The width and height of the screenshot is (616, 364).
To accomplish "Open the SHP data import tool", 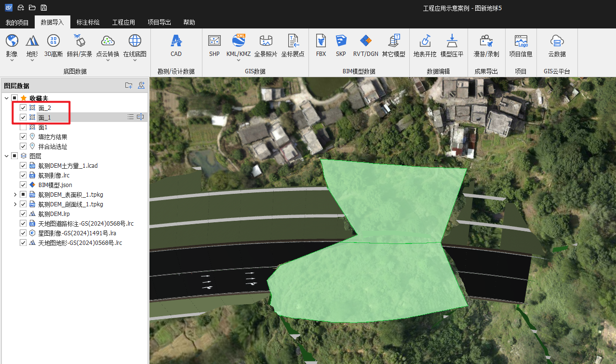I will [214, 41].
